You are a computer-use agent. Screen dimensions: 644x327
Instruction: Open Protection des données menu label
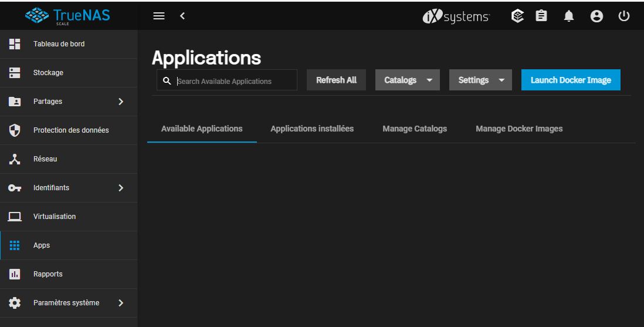[x=71, y=130]
